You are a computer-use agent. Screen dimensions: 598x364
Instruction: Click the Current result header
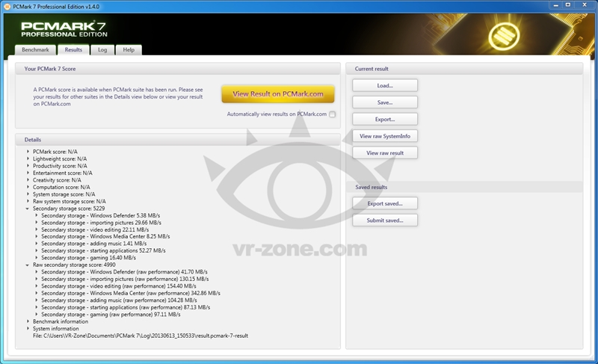464,69
